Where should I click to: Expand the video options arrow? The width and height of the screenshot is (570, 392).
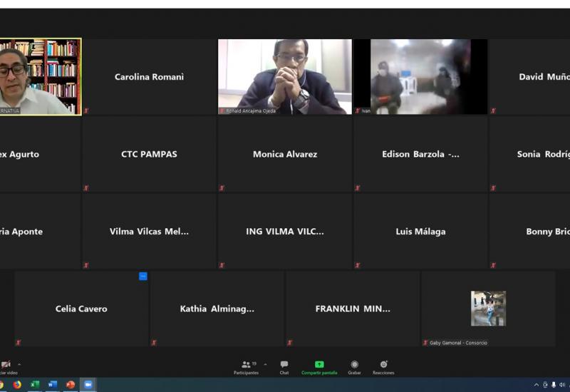[19, 364]
